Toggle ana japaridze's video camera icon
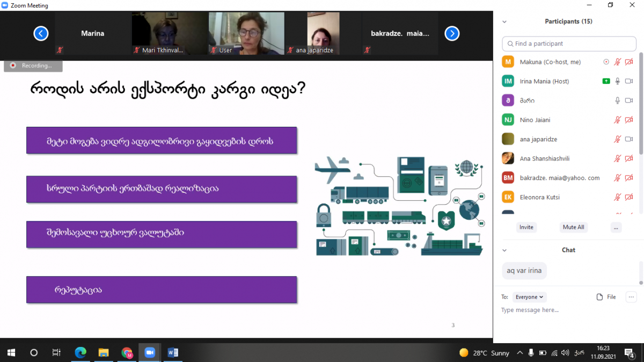Screen dimensions: 644x362 [629, 139]
